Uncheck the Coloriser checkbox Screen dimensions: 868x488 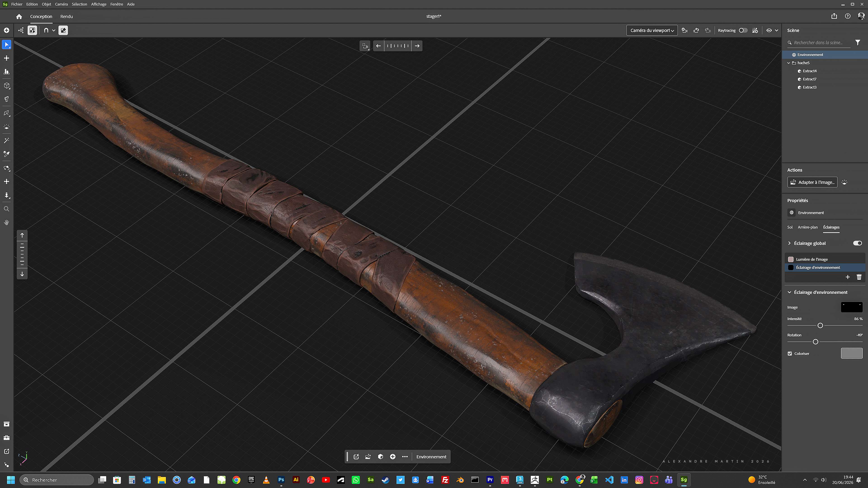(x=790, y=354)
